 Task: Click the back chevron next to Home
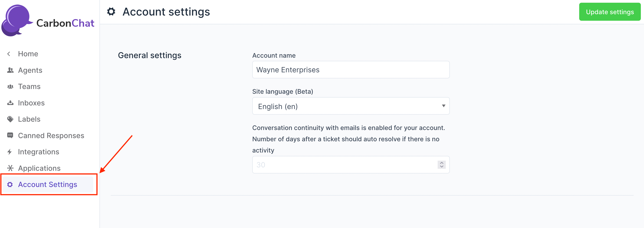[x=9, y=54]
